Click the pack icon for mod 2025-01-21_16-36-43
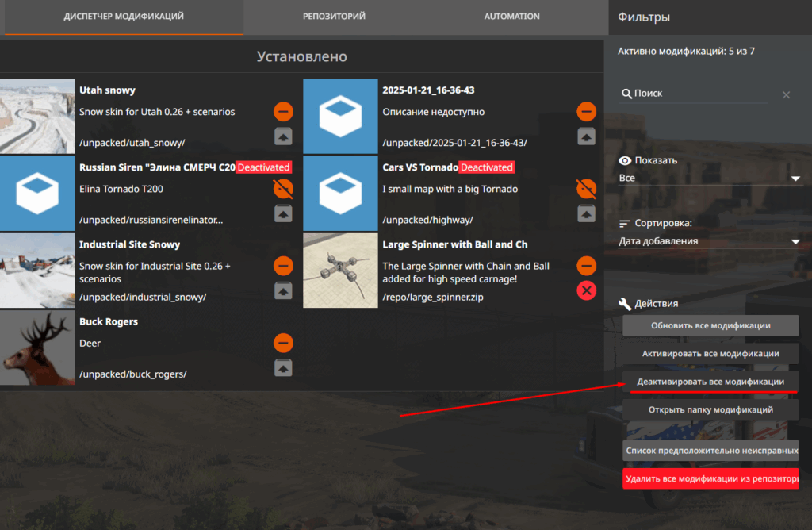 (x=586, y=136)
